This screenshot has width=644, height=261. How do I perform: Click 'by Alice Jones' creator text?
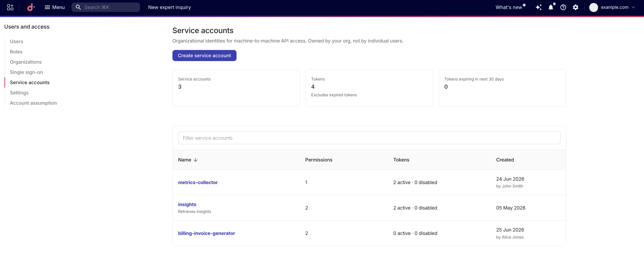click(510, 237)
